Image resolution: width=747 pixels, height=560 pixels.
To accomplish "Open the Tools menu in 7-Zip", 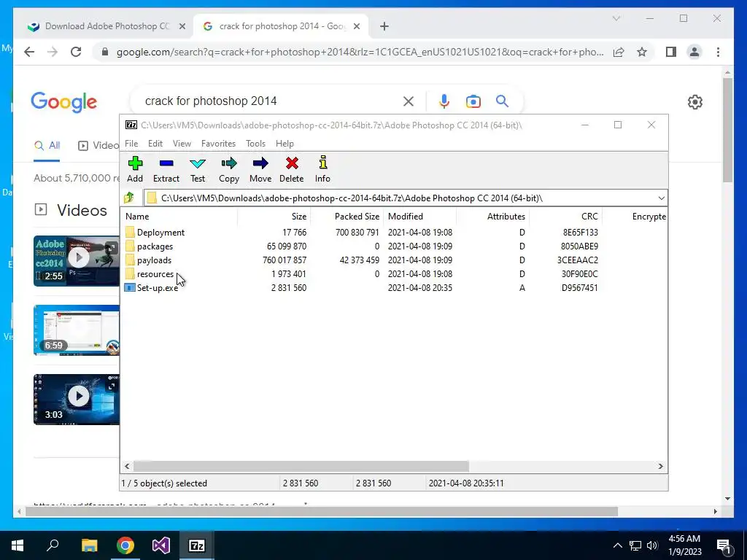I will coord(255,144).
